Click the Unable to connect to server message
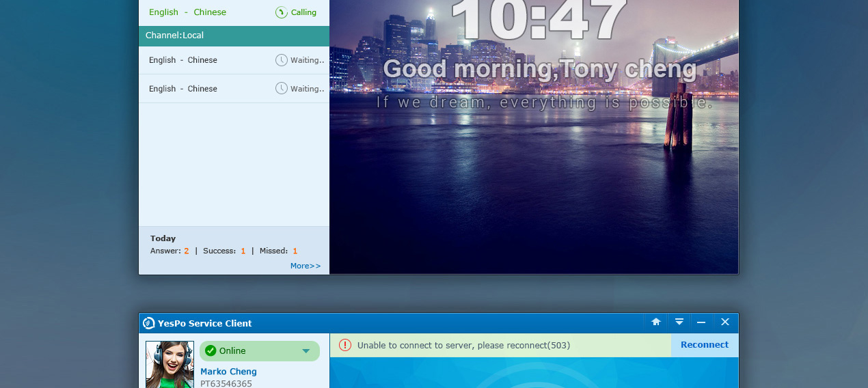This screenshot has height=388, width=868. [x=463, y=346]
